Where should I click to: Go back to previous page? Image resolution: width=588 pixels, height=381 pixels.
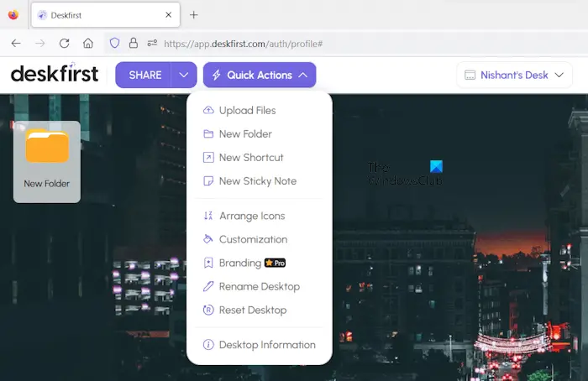coord(16,43)
